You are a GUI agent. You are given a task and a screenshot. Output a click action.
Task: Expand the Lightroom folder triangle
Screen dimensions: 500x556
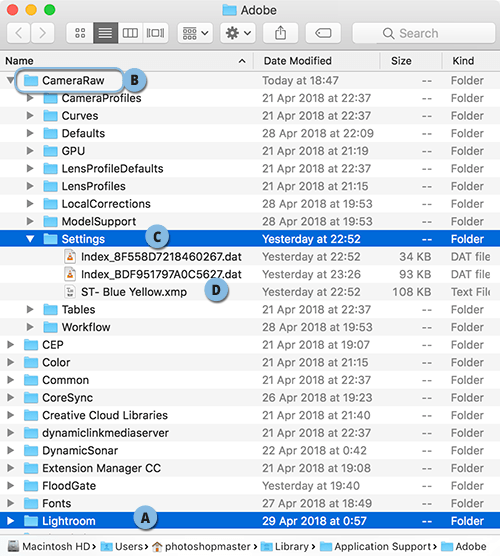coord(11,521)
